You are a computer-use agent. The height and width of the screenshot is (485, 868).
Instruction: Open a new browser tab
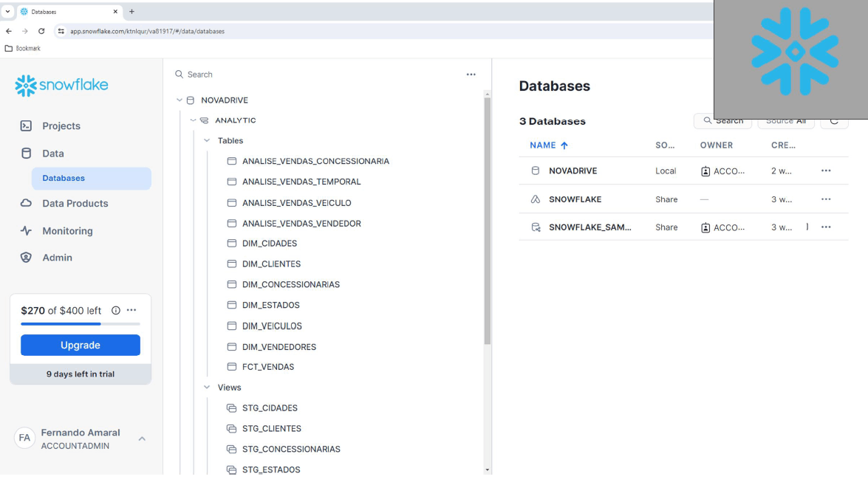coord(131,12)
